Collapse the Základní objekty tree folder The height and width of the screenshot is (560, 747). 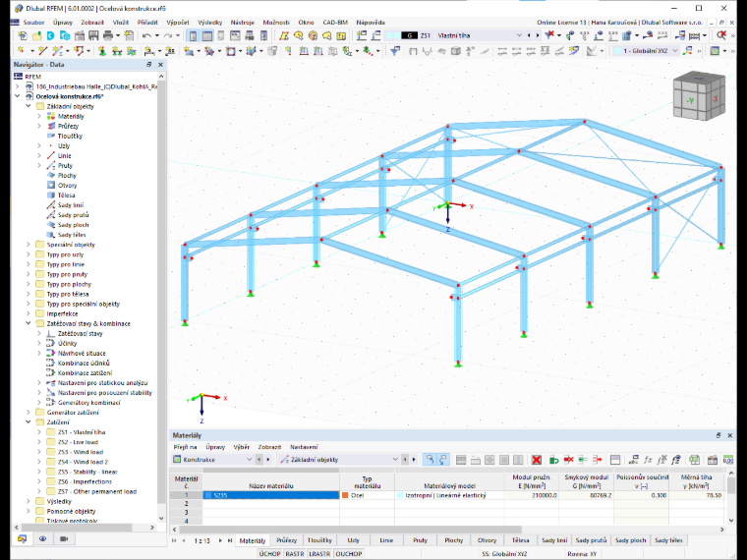pyautogui.click(x=29, y=106)
